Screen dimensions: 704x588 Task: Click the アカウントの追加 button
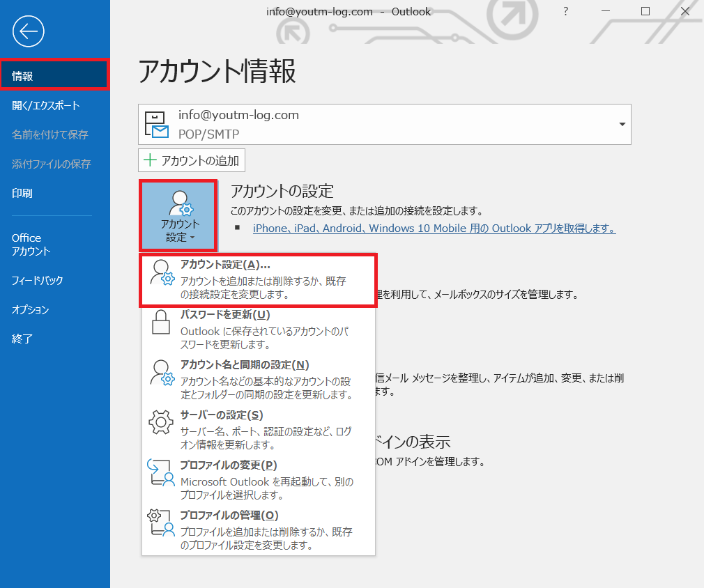(x=192, y=160)
